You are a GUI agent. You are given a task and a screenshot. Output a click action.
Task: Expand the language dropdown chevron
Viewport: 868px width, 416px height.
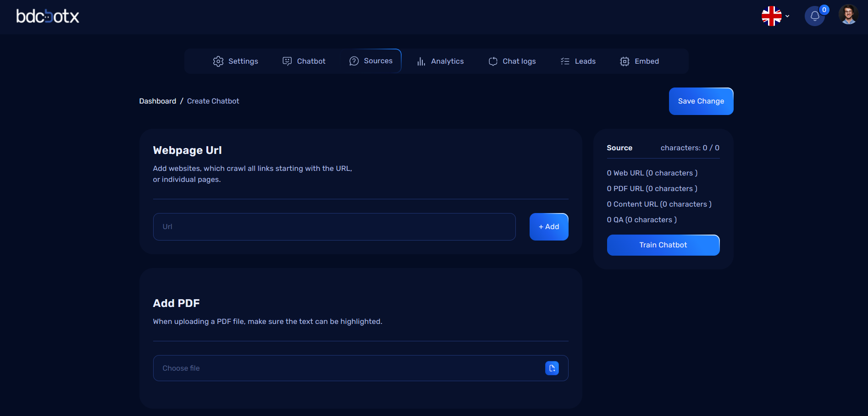click(x=787, y=16)
